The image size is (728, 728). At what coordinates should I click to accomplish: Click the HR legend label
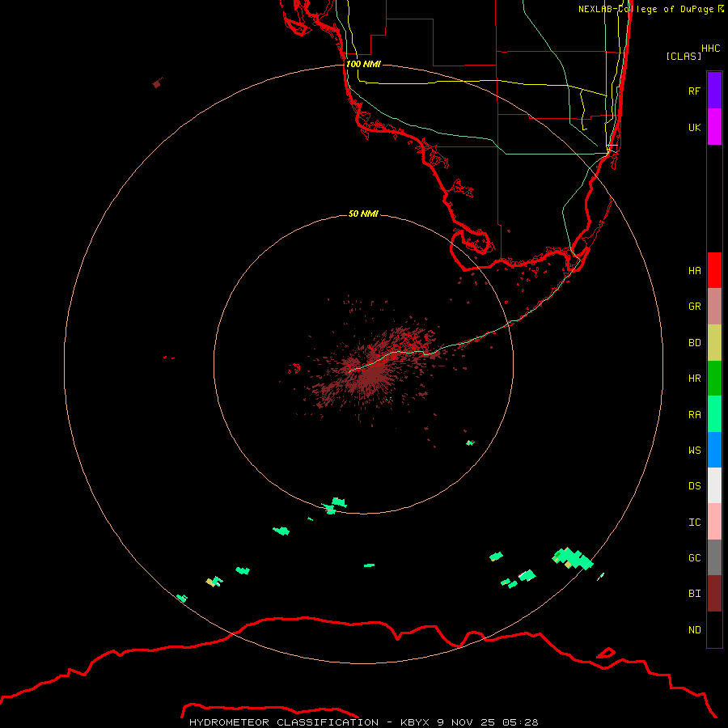(x=694, y=379)
